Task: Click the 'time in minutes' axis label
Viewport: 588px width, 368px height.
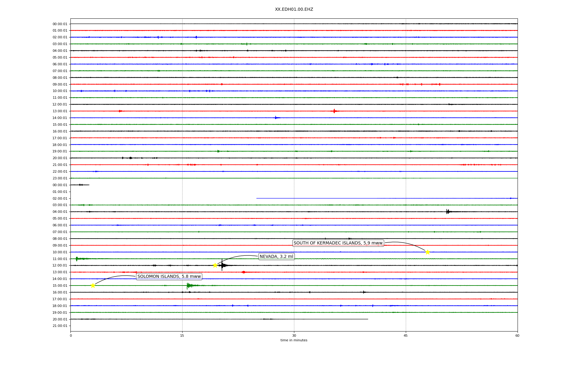Action: pos(294,340)
